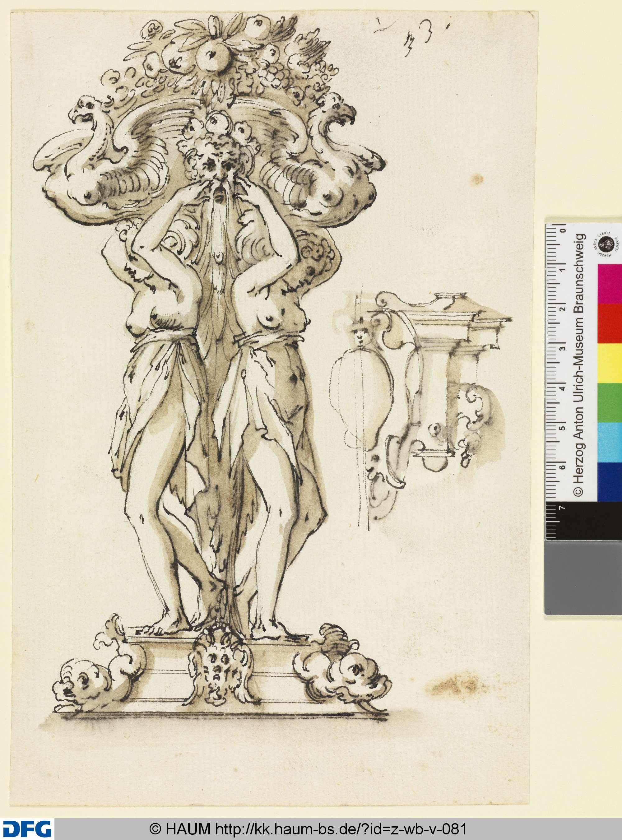This screenshot has height=840, width=622.
Task: Select the green color patch
Action: coord(610,403)
